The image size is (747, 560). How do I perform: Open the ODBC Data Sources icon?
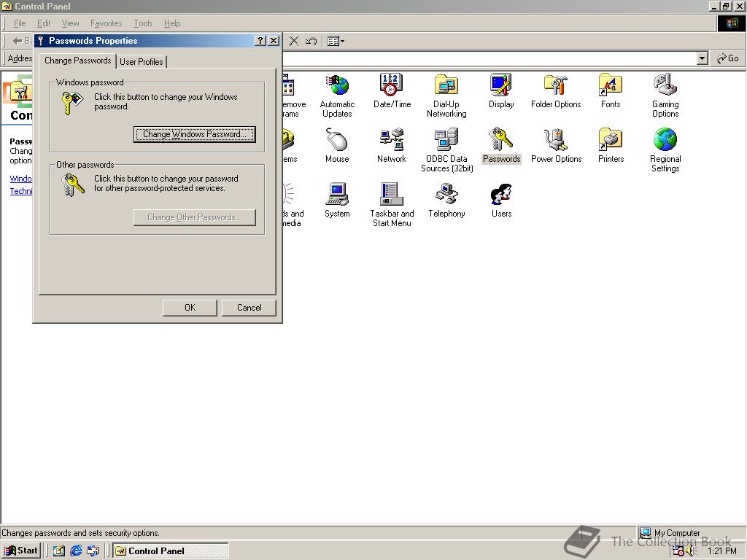(x=446, y=150)
